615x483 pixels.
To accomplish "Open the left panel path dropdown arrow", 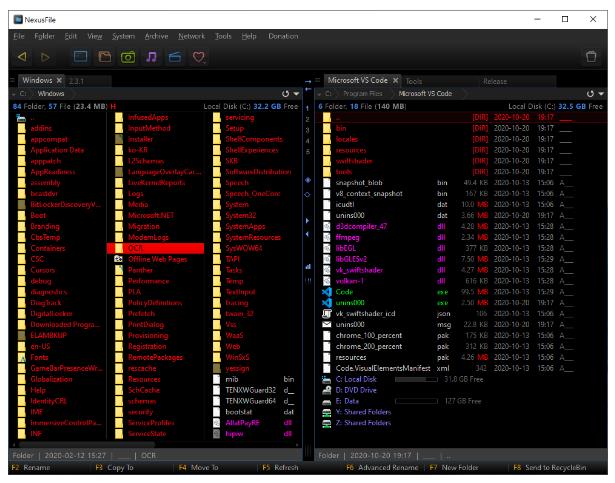I will point(297,94).
